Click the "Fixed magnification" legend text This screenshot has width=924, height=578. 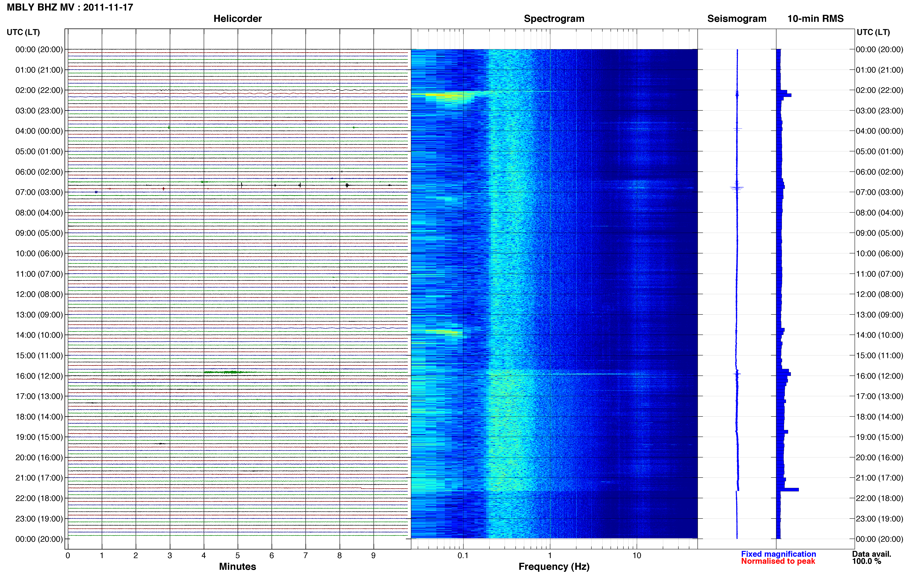pos(778,554)
